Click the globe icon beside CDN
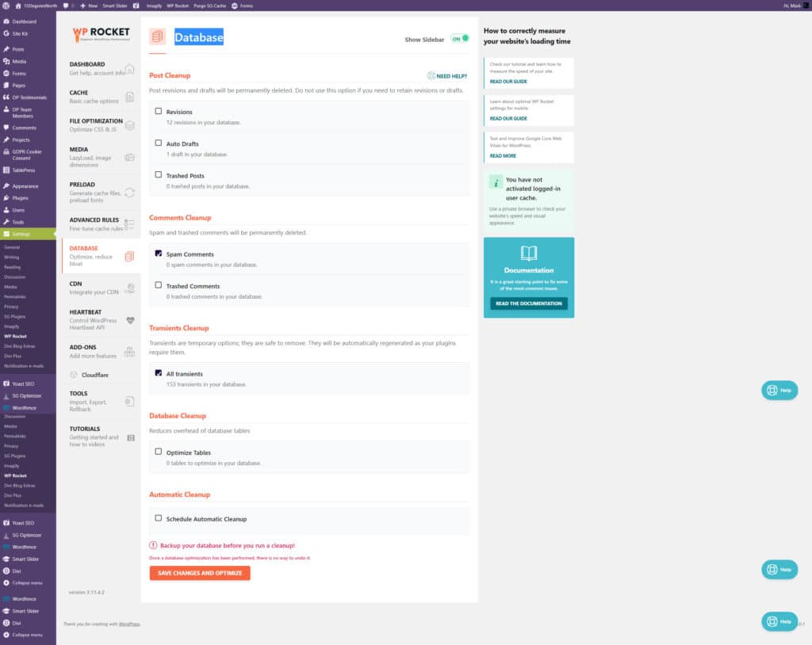 [x=130, y=288]
